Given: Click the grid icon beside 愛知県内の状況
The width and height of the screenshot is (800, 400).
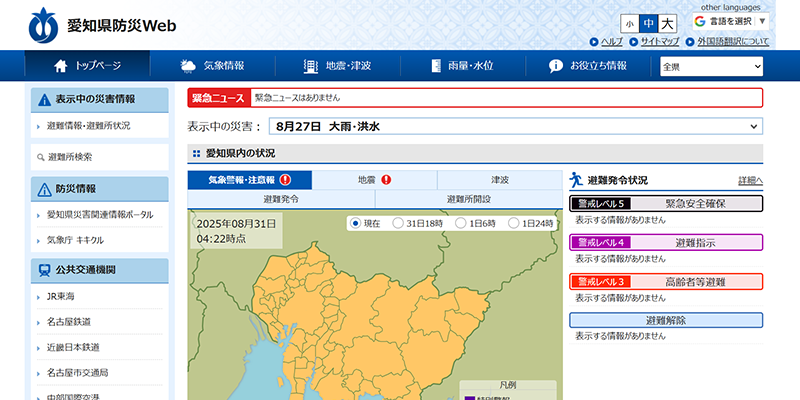Looking at the screenshot, I should (x=196, y=153).
